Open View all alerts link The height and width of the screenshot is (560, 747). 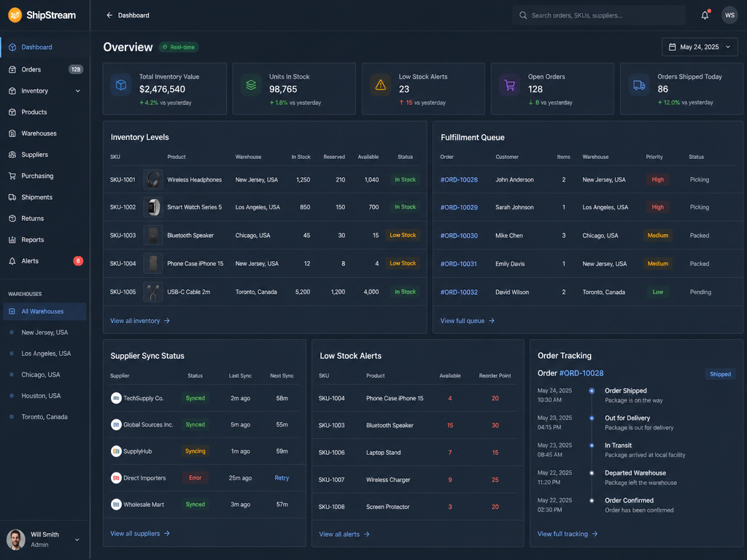coord(344,534)
